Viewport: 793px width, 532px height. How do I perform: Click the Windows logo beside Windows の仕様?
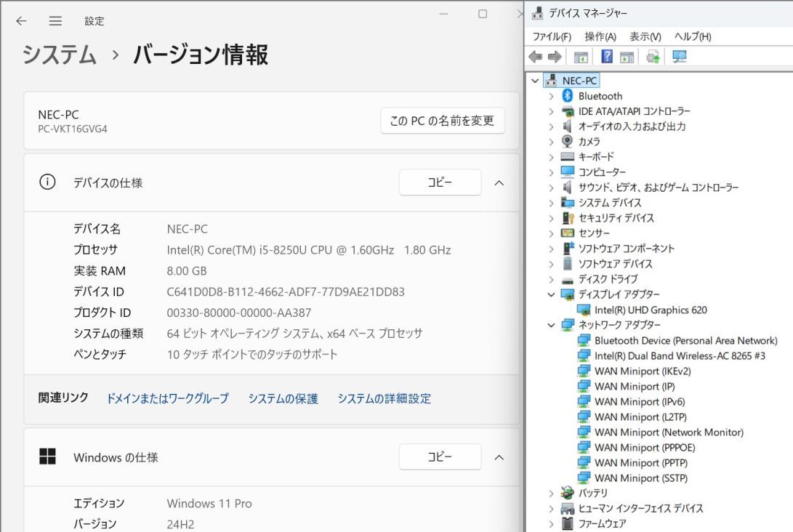coord(47,456)
